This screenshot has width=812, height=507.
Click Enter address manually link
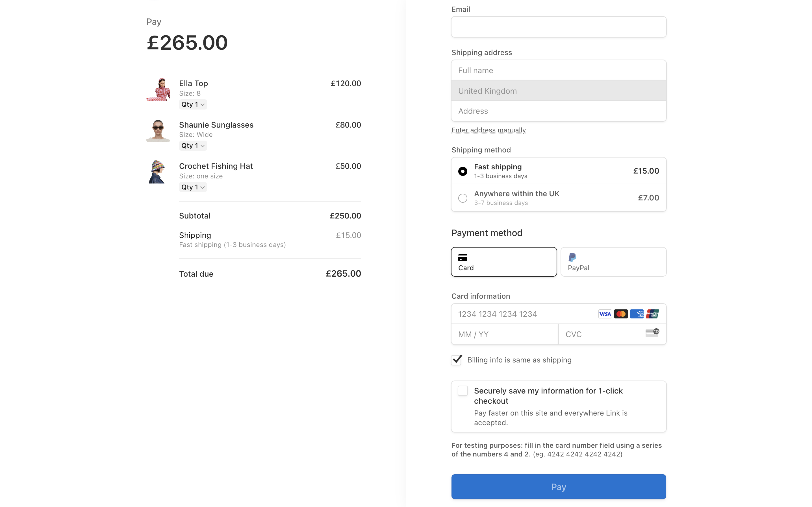click(x=489, y=130)
